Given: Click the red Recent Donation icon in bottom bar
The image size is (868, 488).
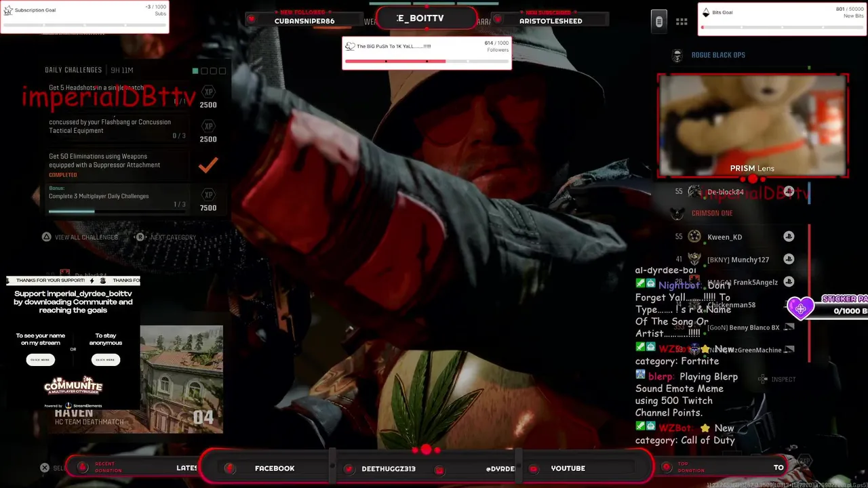Looking at the screenshot, I should [x=83, y=467].
